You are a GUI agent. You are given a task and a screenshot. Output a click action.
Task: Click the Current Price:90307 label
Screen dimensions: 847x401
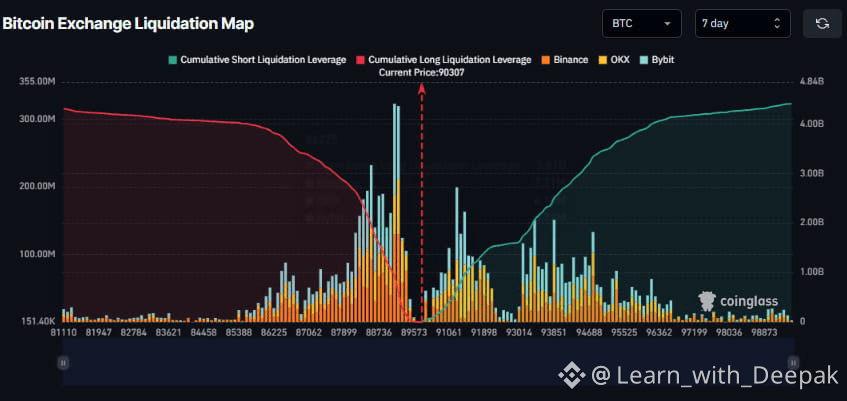click(x=422, y=72)
